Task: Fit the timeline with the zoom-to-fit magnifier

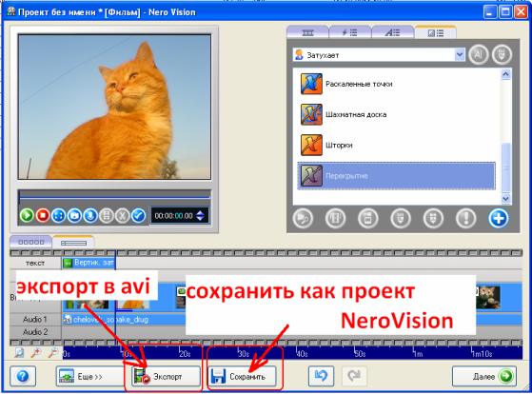Action: [19, 353]
